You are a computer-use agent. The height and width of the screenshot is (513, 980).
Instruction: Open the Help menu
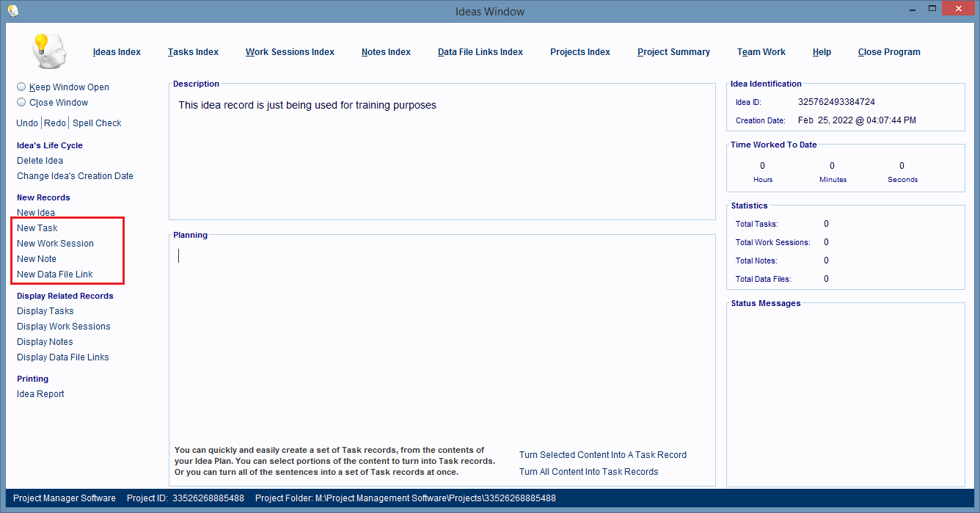click(822, 52)
